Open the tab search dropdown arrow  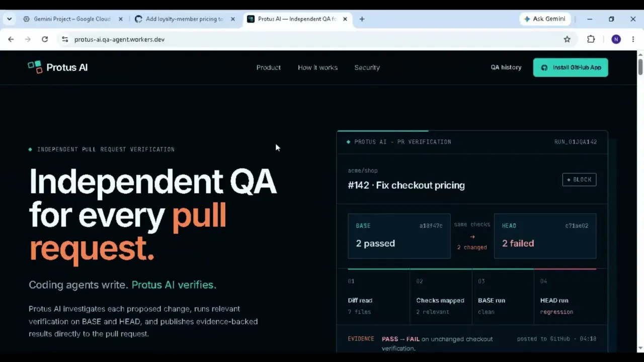(9, 19)
